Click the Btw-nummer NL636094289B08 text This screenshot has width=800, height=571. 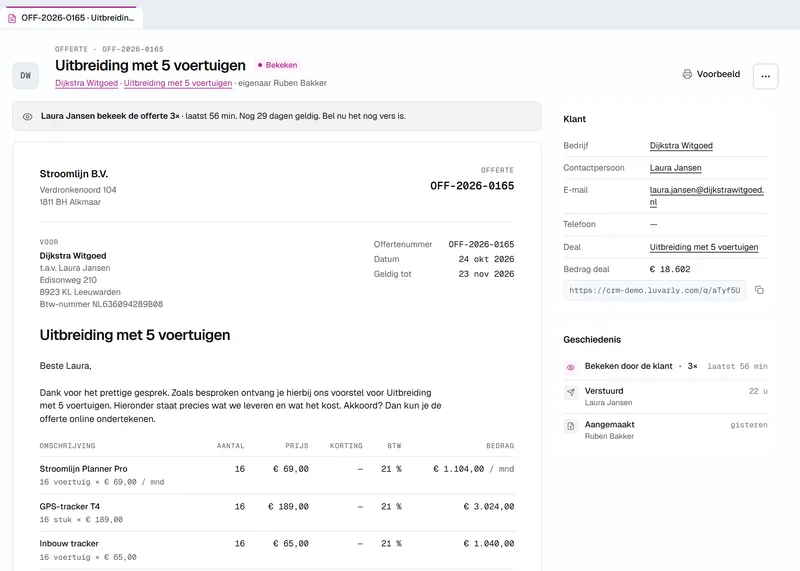point(101,304)
